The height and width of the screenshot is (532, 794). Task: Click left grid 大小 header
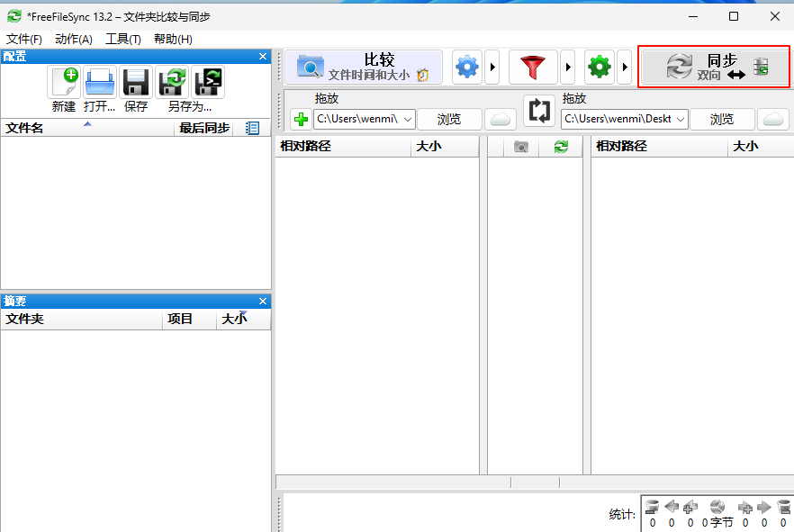(445, 147)
